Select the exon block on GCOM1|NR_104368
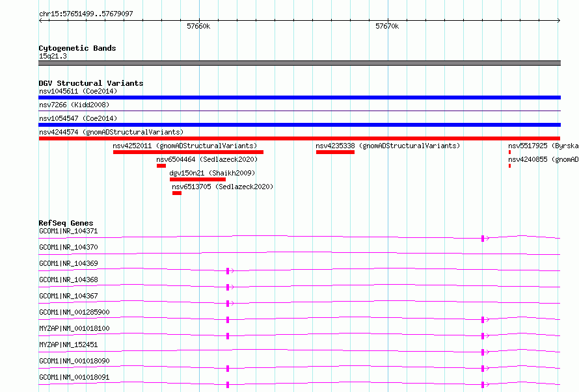 coord(228,287)
